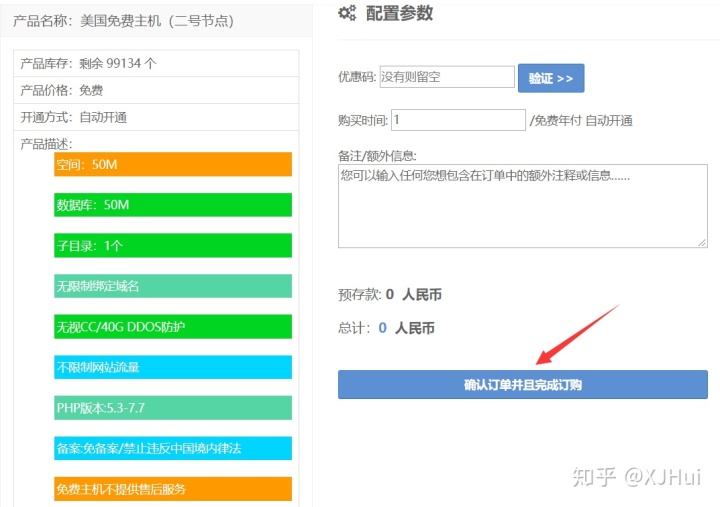720x507 pixels.
Task: Select the blue 不限制网站流量 bar
Action: click(x=173, y=367)
